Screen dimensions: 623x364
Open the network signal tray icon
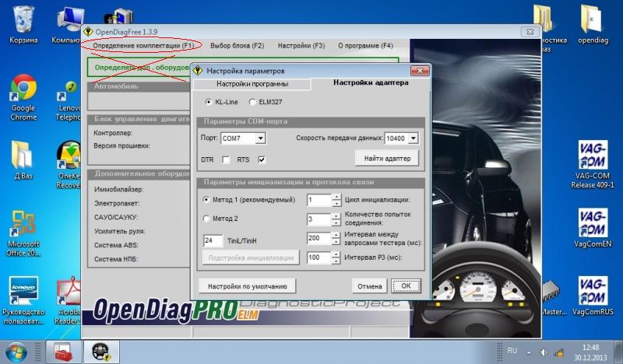tap(558, 352)
